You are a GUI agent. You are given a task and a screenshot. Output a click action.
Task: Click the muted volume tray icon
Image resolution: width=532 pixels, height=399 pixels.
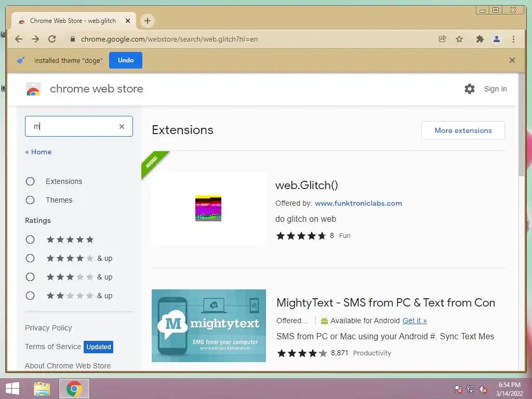pyautogui.click(x=483, y=389)
